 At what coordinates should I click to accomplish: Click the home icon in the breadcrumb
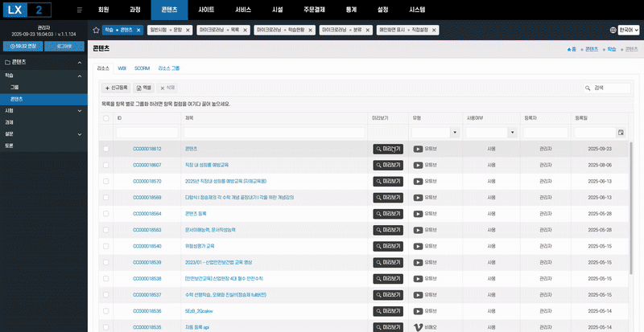(562, 49)
